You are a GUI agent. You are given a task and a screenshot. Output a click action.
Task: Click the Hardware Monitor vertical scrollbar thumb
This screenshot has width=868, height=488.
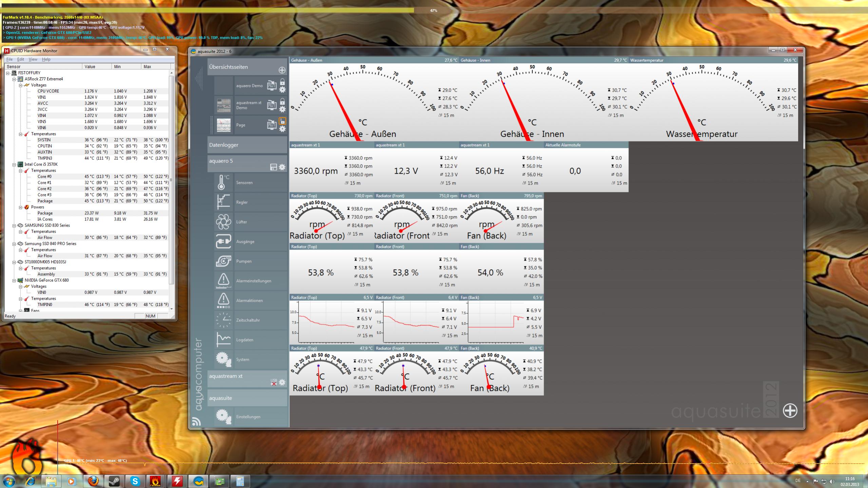pos(171,180)
